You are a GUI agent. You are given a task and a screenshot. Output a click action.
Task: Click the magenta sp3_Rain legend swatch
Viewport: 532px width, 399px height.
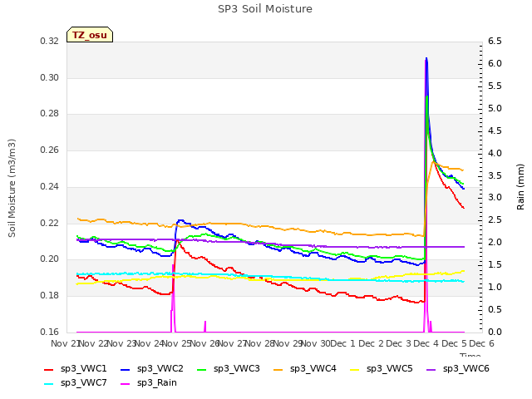click(126, 384)
